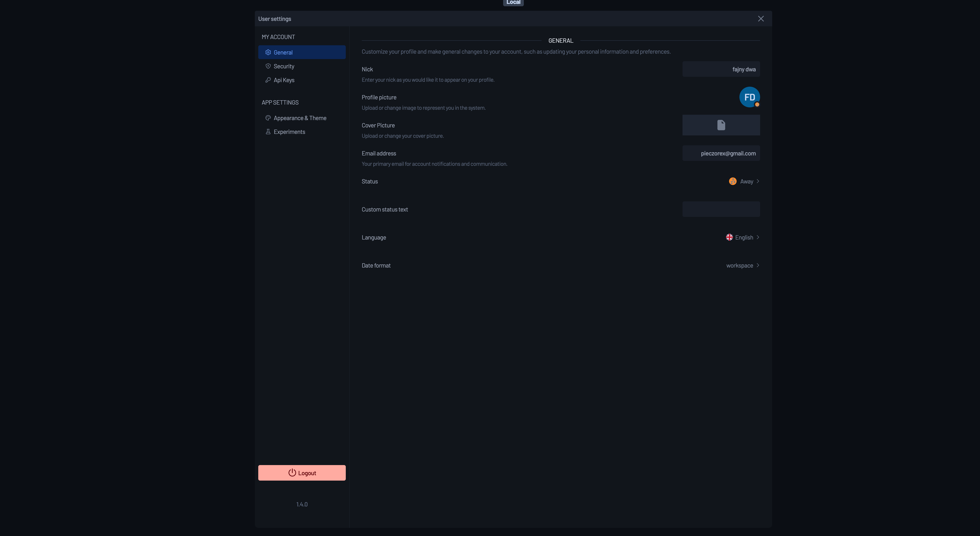Image resolution: width=980 pixels, height=536 pixels.
Task: Click the General gear icon in sidebar
Action: pyautogui.click(x=268, y=52)
